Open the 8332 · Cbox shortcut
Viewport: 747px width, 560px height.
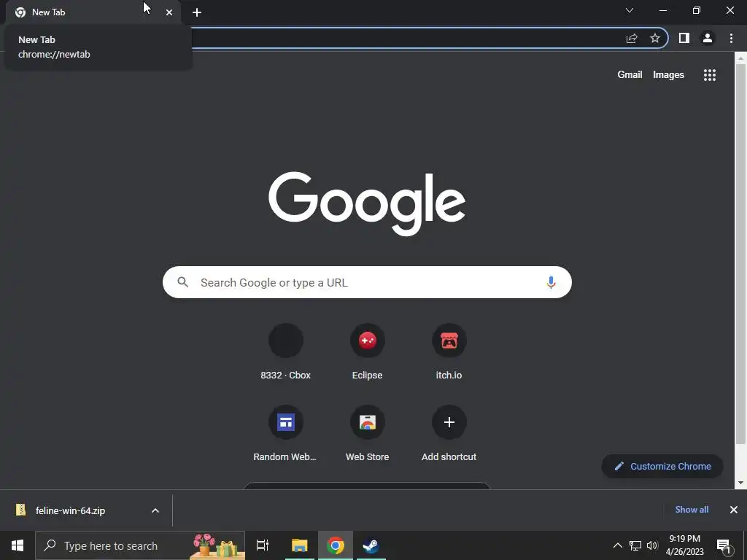point(286,352)
